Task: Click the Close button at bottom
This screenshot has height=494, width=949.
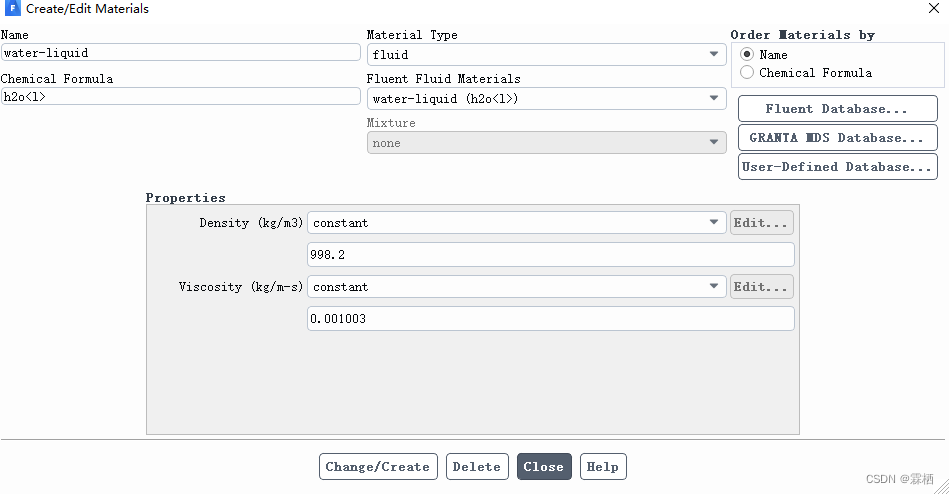Action: (544, 467)
